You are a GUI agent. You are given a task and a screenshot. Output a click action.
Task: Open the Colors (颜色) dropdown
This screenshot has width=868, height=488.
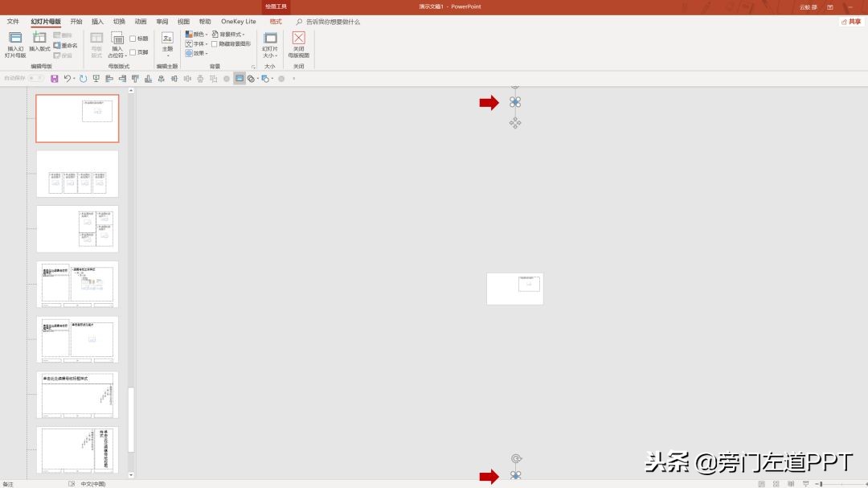(197, 35)
